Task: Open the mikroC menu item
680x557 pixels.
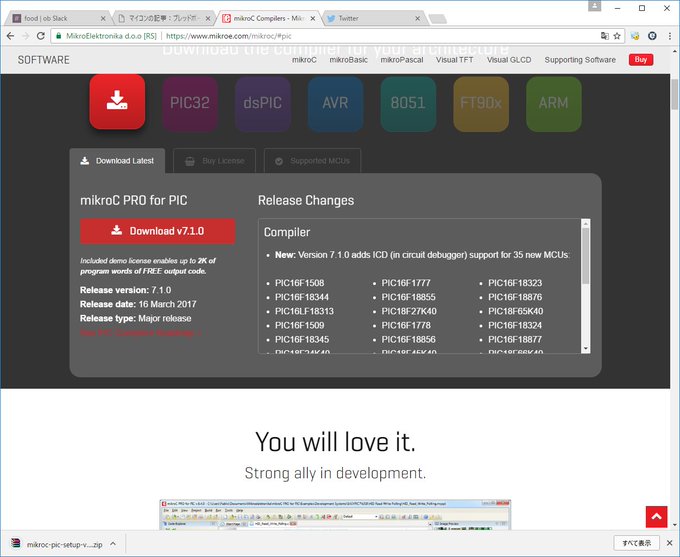Action: pos(304,60)
